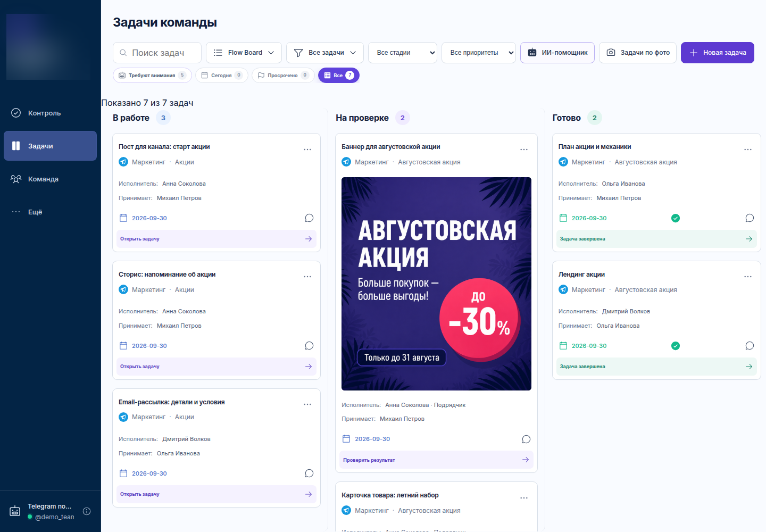Click 'Проверить результат' on banner card

coord(436,460)
